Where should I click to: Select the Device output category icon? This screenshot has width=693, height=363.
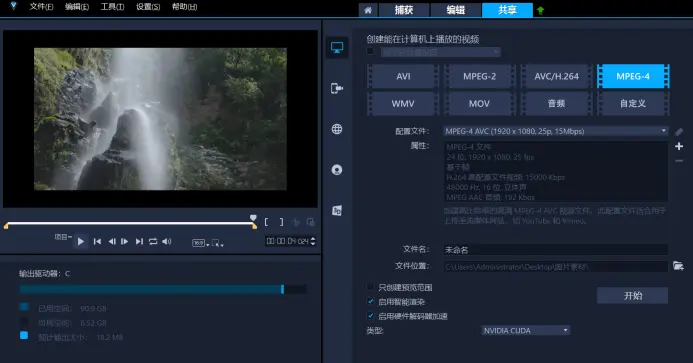(337, 88)
